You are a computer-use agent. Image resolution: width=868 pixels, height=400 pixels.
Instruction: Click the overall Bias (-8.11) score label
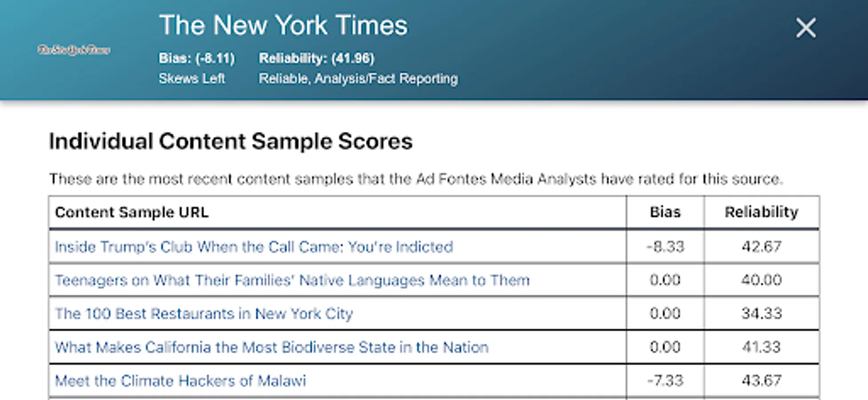tap(196, 58)
